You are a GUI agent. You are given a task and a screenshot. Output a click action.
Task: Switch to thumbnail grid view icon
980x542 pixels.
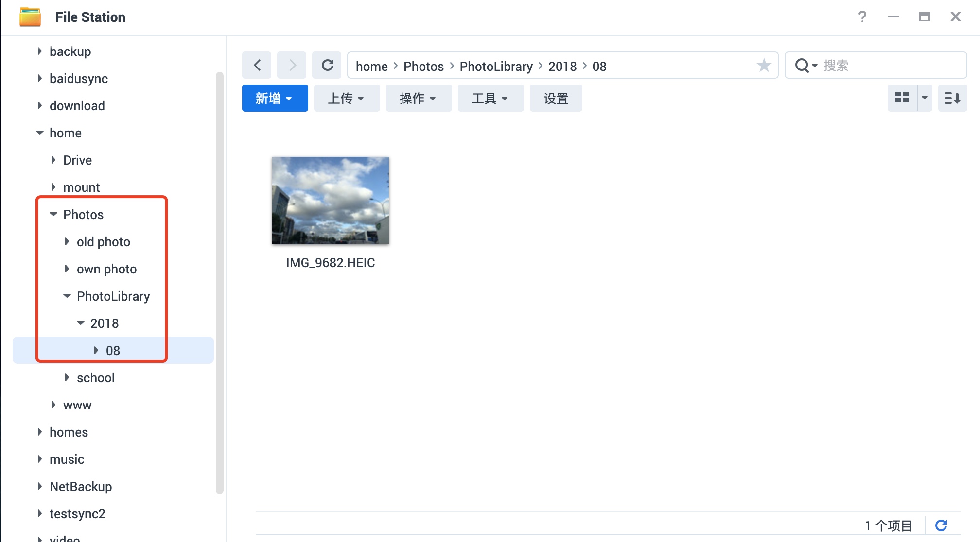(902, 98)
